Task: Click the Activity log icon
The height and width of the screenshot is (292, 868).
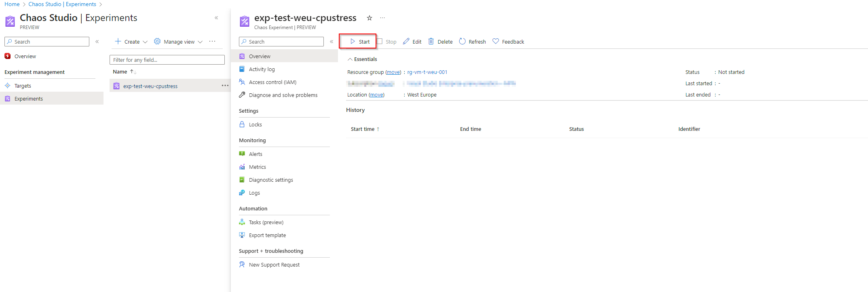Action: [242, 69]
